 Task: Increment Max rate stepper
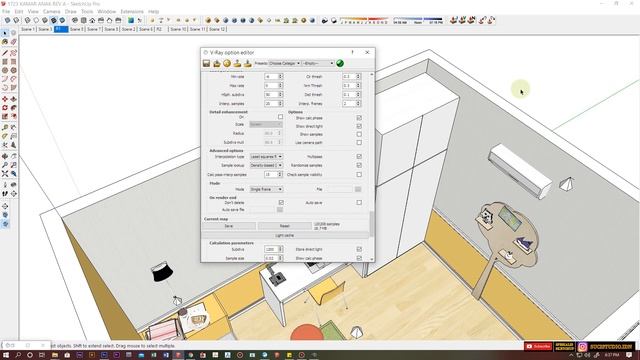tap(280, 84)
